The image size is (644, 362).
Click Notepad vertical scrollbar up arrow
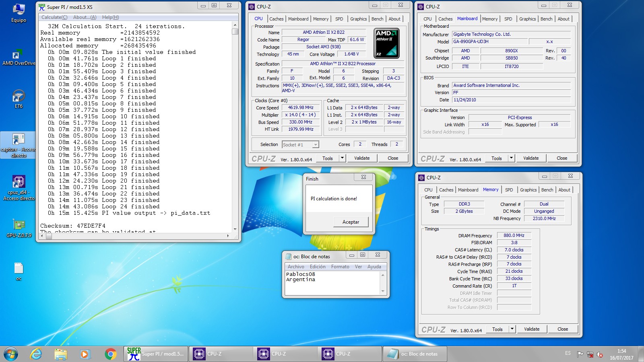383,275
